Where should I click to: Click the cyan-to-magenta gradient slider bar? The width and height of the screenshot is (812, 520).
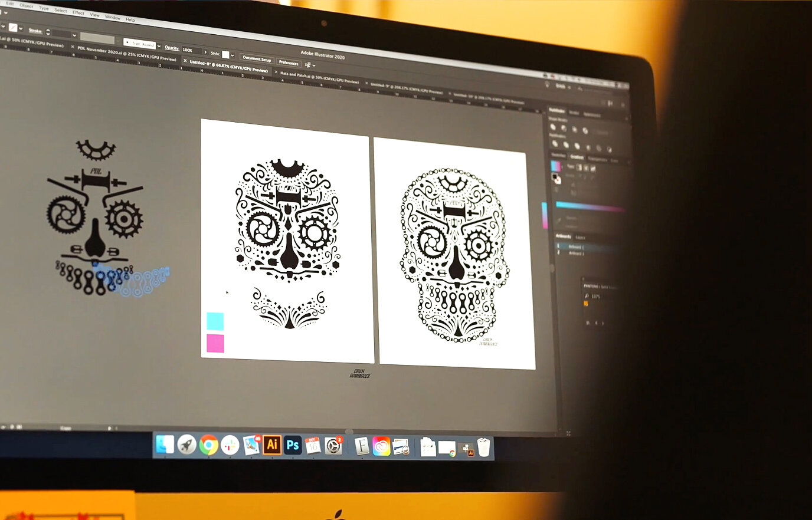pos(590,206)
